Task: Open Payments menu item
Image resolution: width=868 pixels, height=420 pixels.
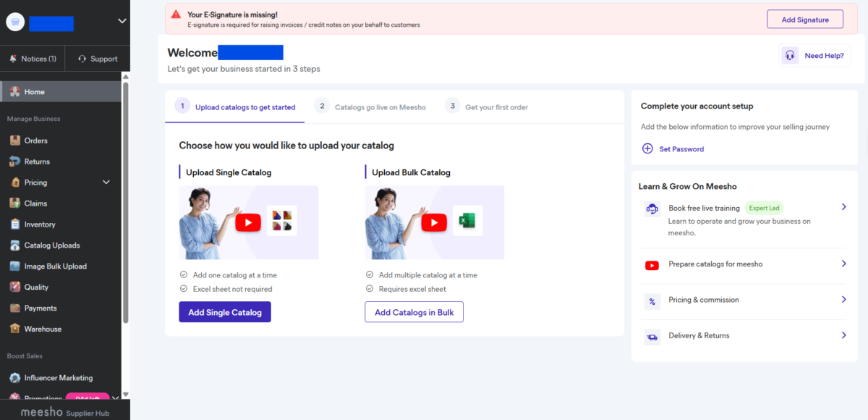Action: pos(61,308)
